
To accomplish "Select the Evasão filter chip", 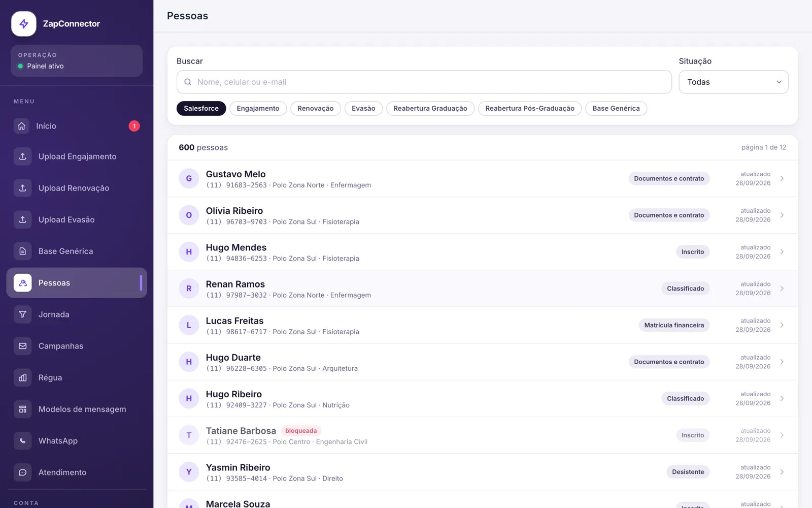I will point(363,108).
